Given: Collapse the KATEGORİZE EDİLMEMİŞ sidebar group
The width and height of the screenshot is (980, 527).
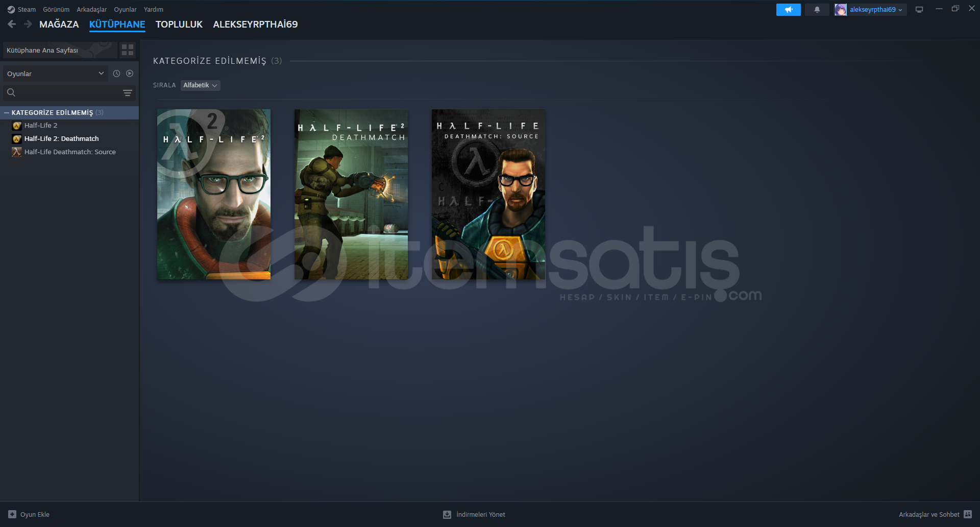Looking at the screenshot, I should tap(7, 112).
